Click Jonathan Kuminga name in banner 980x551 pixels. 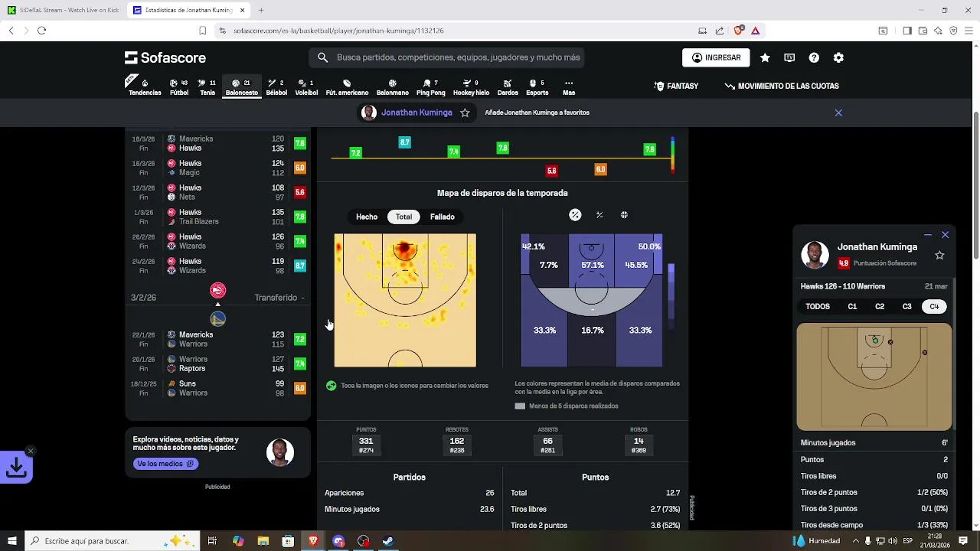pos(416,112)
